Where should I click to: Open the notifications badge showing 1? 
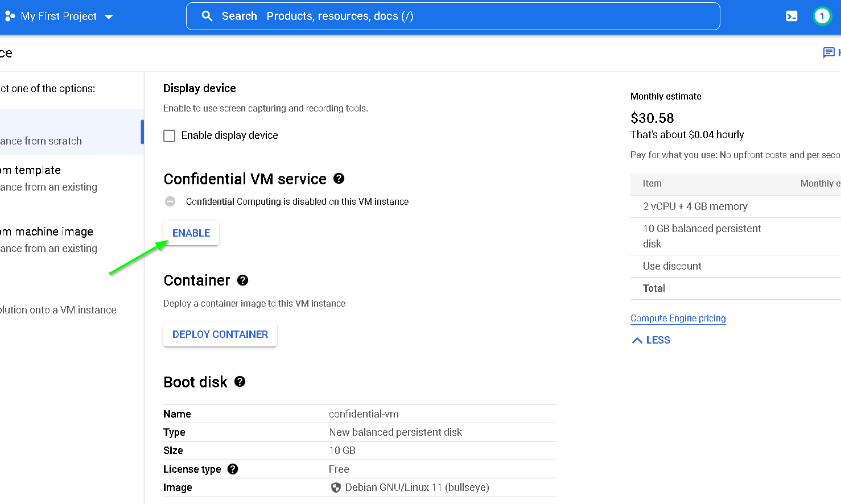click(822, 16)
